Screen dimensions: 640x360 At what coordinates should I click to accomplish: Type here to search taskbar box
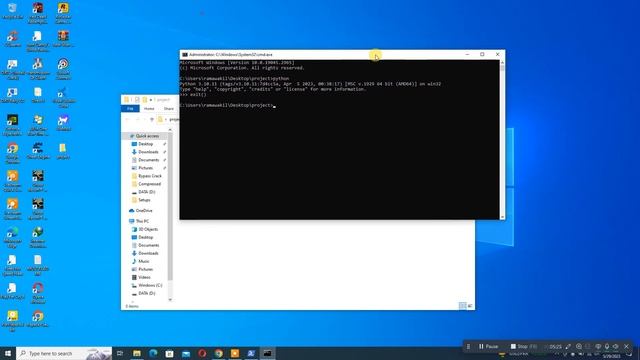[x=64, y=353]
